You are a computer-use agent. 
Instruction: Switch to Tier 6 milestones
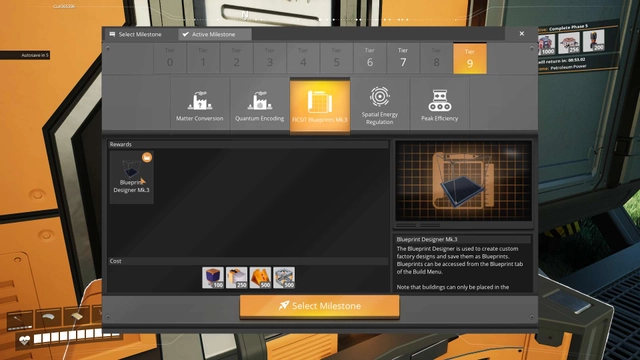tap(370, 58)
